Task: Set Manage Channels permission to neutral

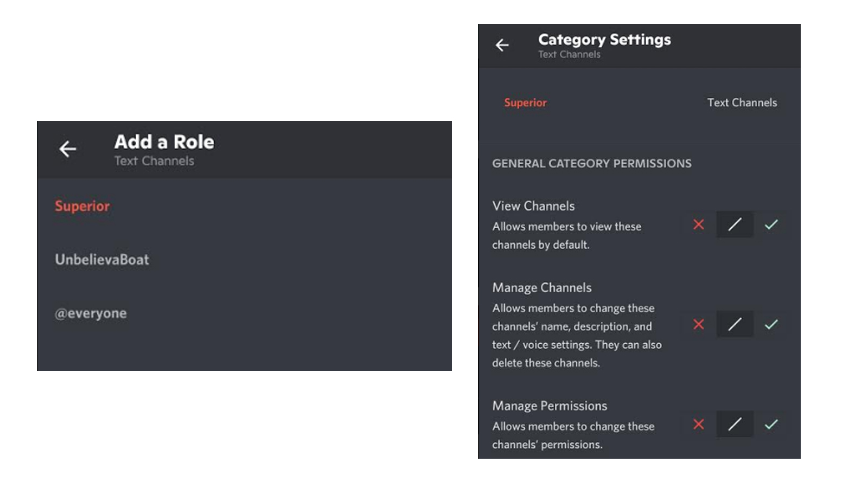Action: click(735, 324)
